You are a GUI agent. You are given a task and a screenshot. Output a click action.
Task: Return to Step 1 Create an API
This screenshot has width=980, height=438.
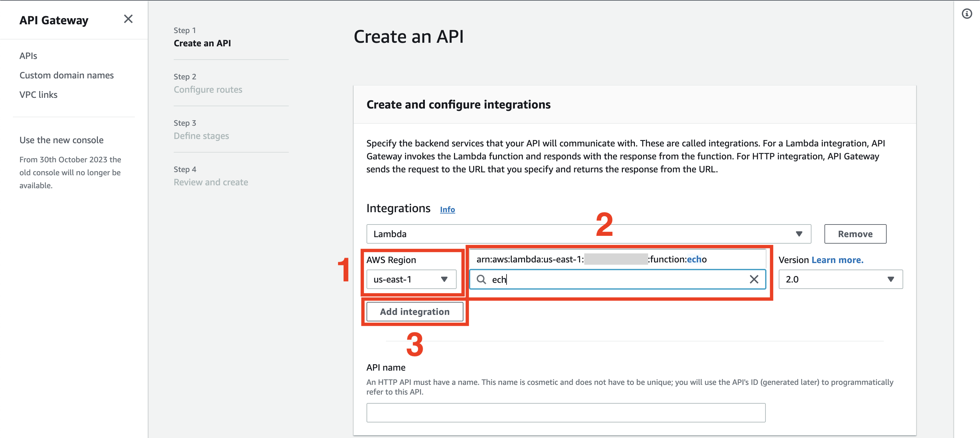[202, 43]
